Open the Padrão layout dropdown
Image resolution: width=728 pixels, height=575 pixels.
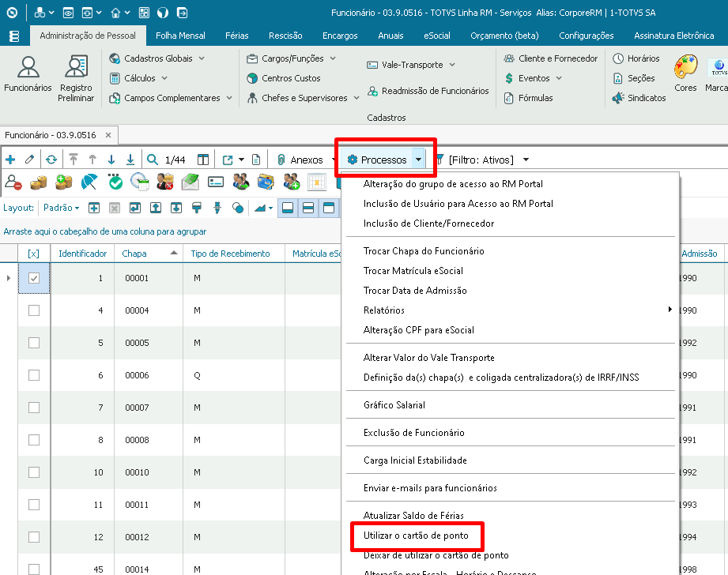pyautogui.click(x=62, y=208)
